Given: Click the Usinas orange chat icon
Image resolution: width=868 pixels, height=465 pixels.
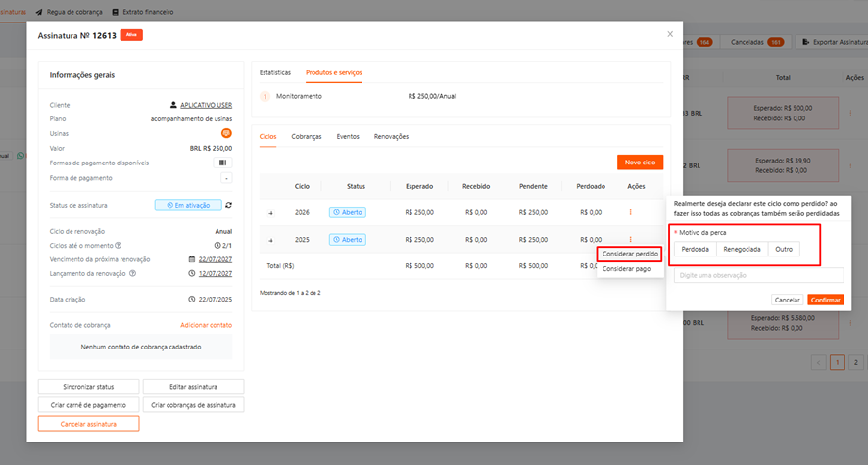Looking at the screenshot, I should pyautogui.click(x=226, y=133).
